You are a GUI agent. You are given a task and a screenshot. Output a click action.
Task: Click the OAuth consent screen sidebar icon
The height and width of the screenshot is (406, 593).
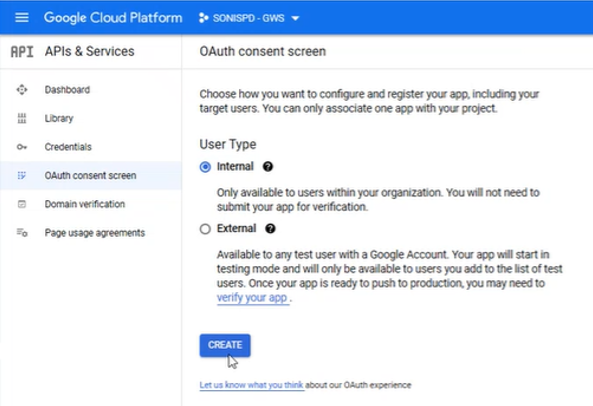22,175
